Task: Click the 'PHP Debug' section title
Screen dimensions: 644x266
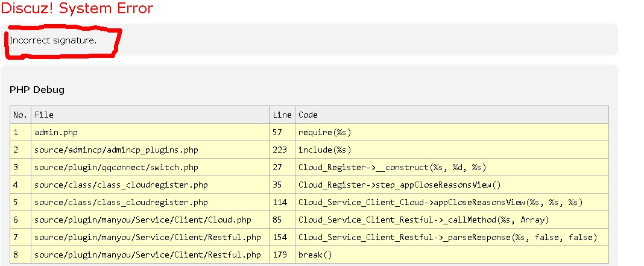Action: pos(37,90)
